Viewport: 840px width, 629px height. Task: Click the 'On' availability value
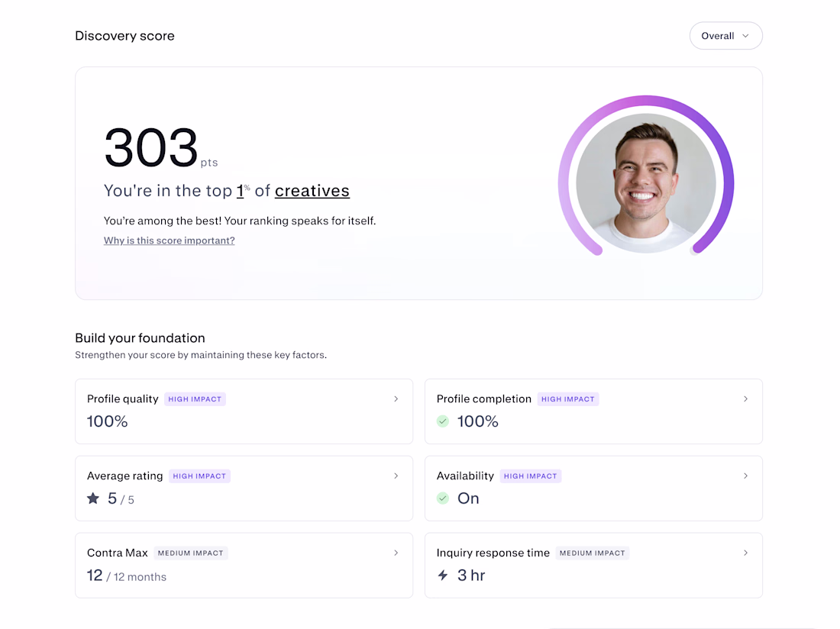pyautogui.click(x=468, y=498)
